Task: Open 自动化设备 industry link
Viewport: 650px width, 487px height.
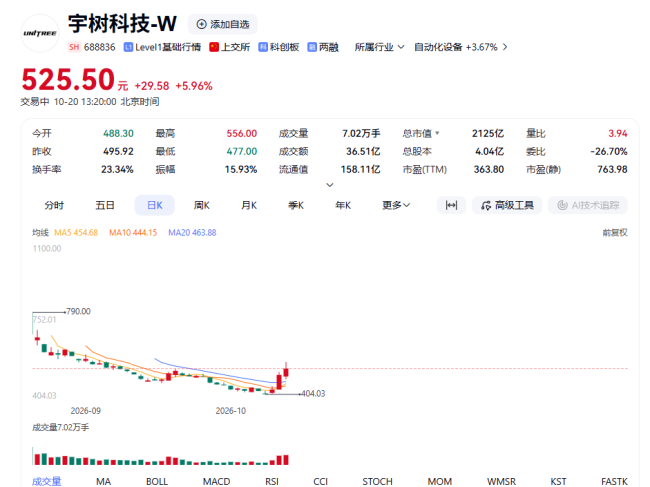Action: [x=438, y=47]
